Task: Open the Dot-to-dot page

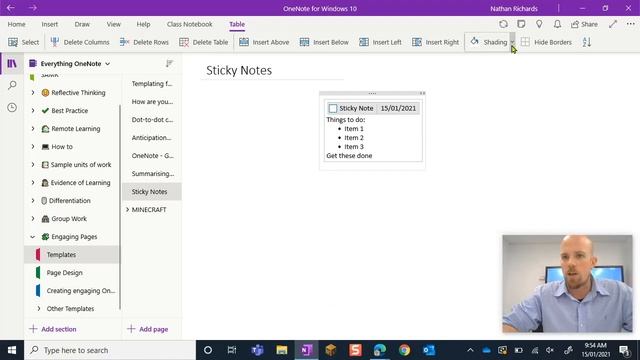Action: pyautogui.click(x=152, y=120)
